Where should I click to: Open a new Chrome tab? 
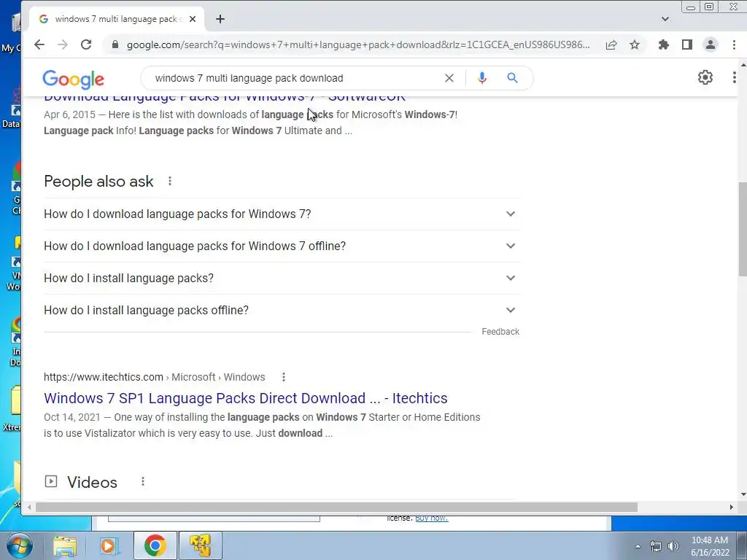[x=220, y=19]
